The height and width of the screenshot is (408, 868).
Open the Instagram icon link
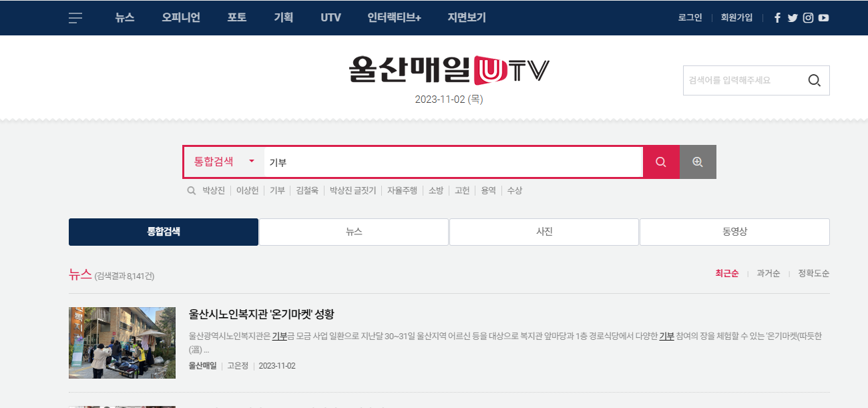[x=808, y=18]
